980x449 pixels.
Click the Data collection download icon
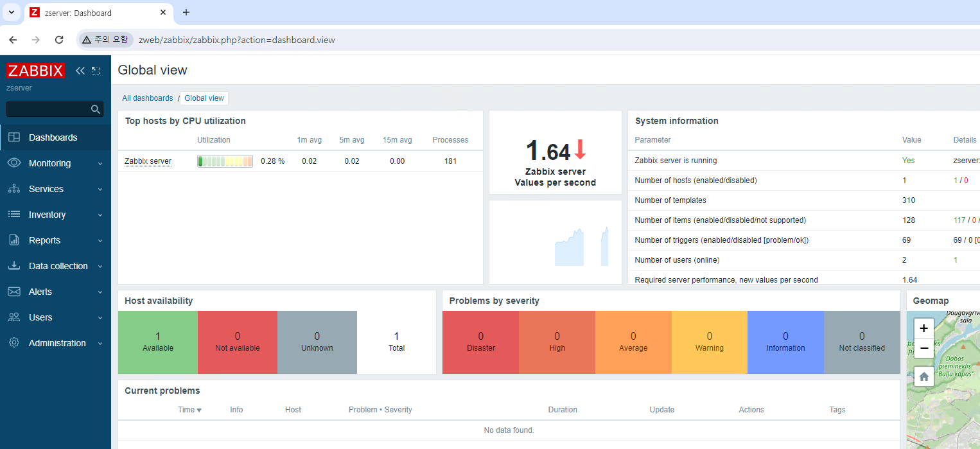click(x=14, y=266)
